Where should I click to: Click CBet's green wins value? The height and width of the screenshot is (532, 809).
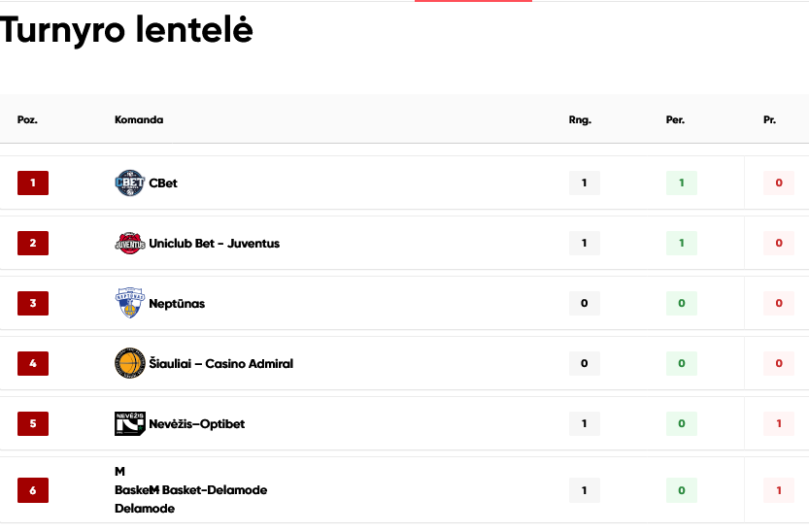point(682,183)
